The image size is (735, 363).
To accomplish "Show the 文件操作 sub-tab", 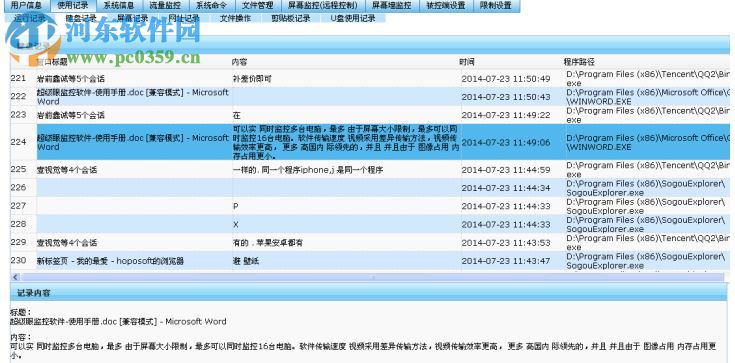I will coord(235,18).
